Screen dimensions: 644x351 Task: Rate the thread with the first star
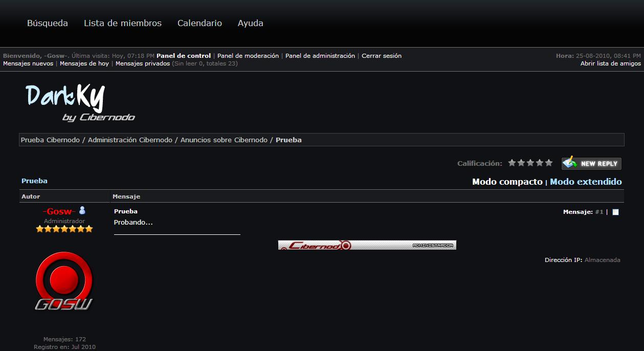512,163
